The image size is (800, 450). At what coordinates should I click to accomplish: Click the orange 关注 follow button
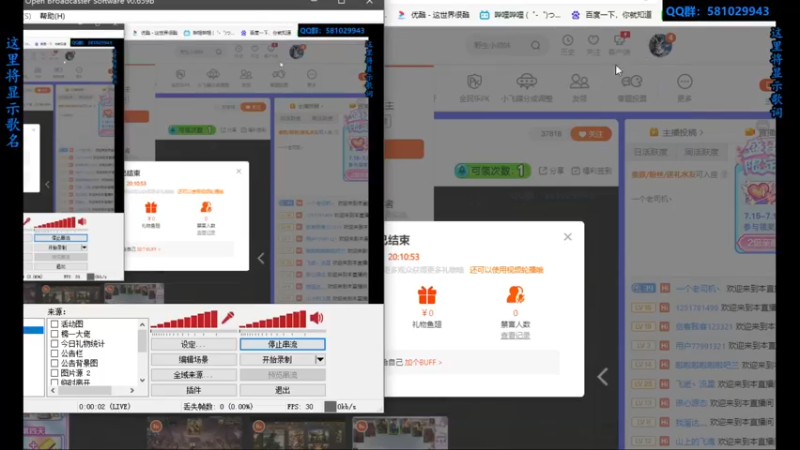[591, 134]
